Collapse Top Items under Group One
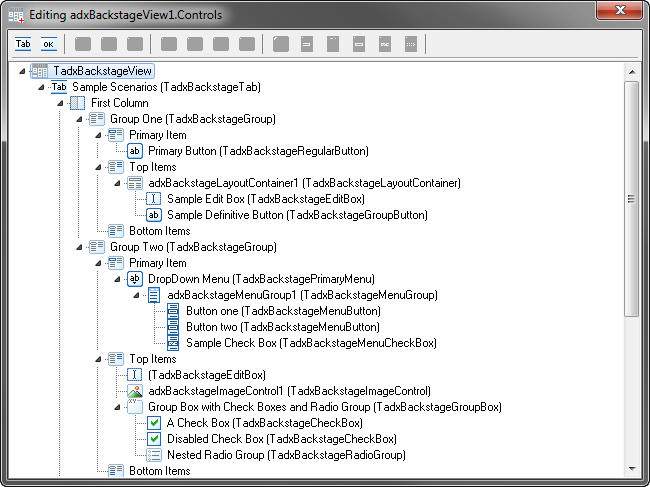The width and height of the screenshot is (650, 487). [98, 167]
